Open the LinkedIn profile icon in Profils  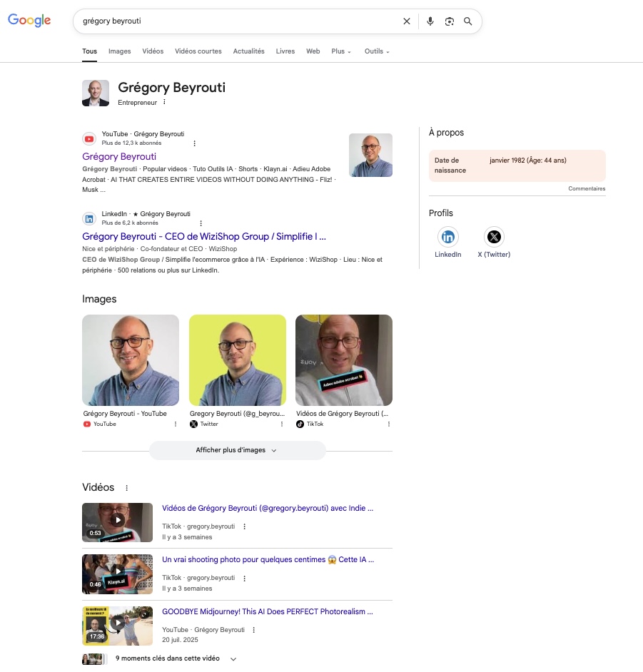pos(448,237)
